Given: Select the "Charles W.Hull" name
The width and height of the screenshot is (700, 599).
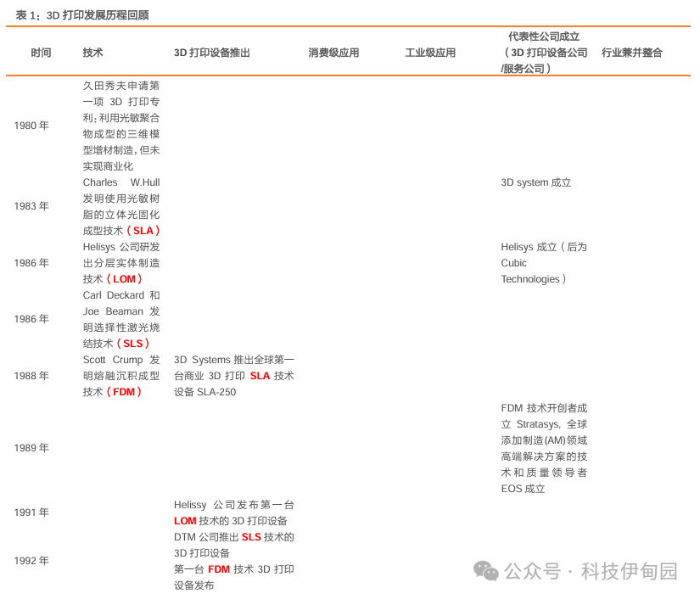Looking at the screenshot, I should pyautogui.click(x=121, y=182).
